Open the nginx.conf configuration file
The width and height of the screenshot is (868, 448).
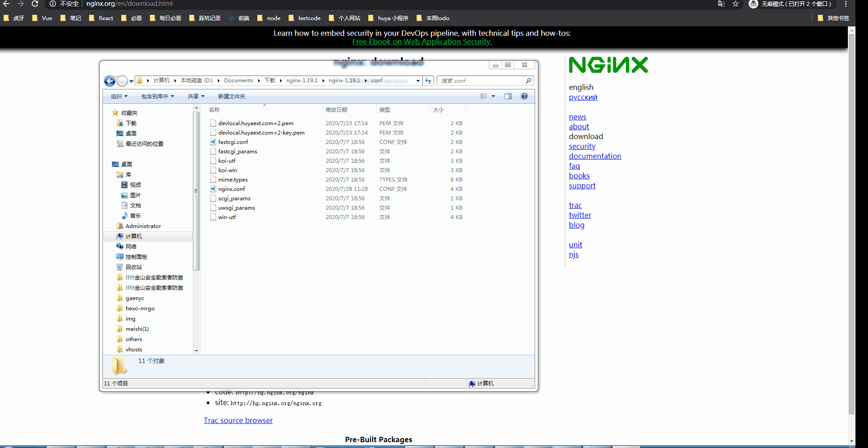click(x=231, y=189)
